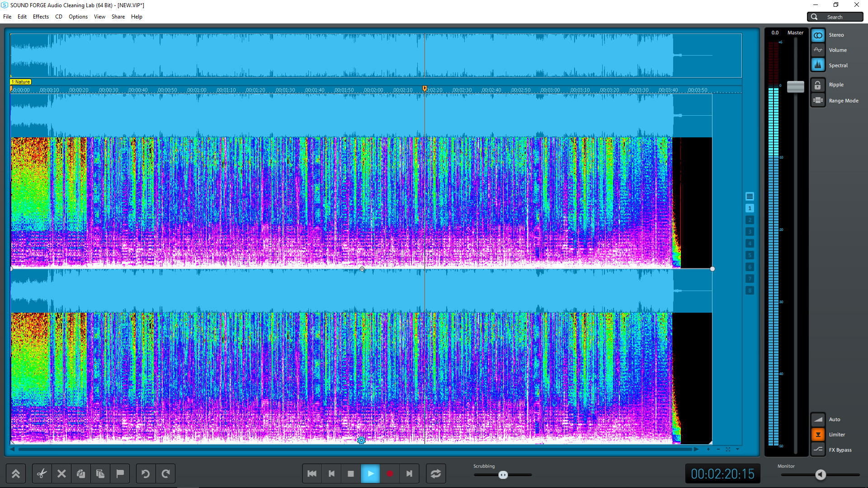
Task: Click the Redo icon in the toolbar
Action: coord(166,474)
